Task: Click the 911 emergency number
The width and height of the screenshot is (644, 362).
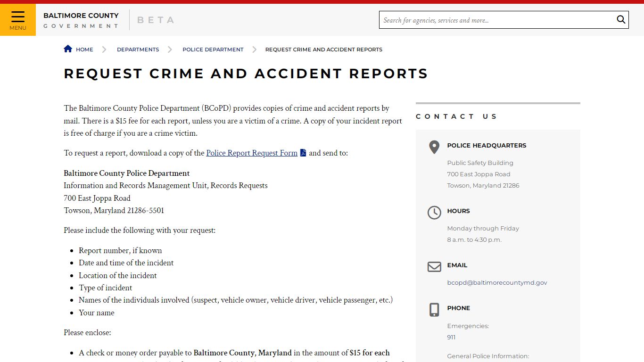Action: tap(451, 337)
